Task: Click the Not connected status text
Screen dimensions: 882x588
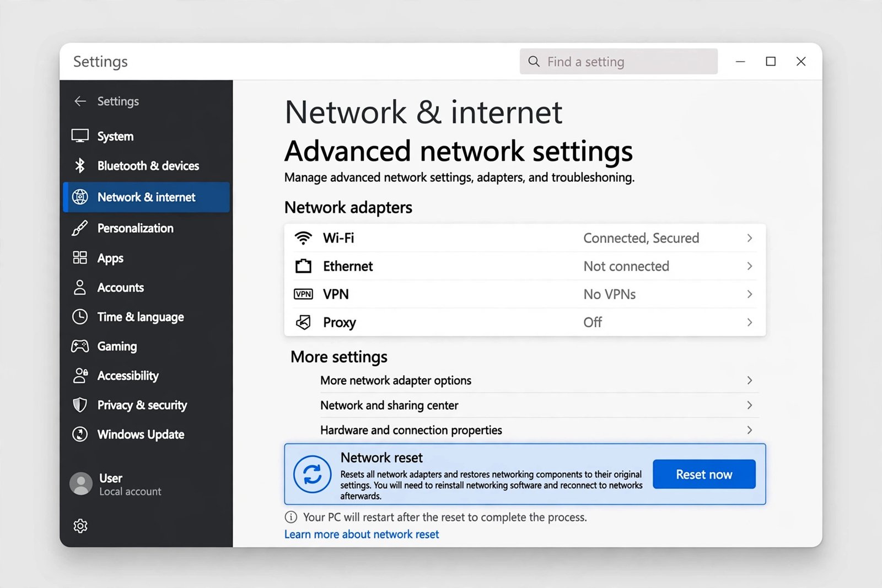Action: point(626,266)
